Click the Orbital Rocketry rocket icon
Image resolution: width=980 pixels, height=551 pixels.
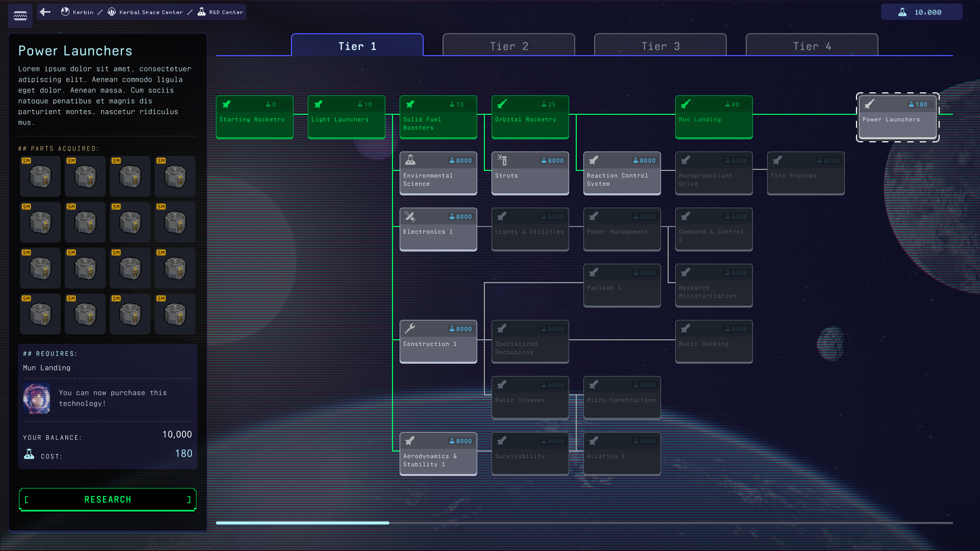click(502, 104)
